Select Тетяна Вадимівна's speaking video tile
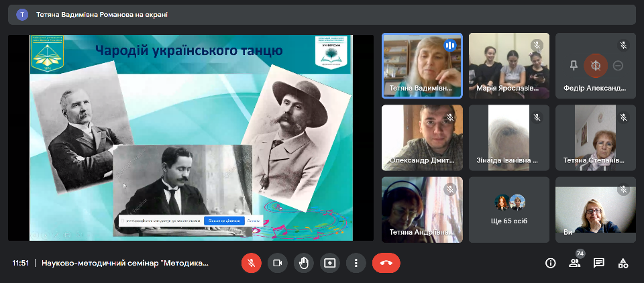644x283 pixels. (x=422, y=65)
